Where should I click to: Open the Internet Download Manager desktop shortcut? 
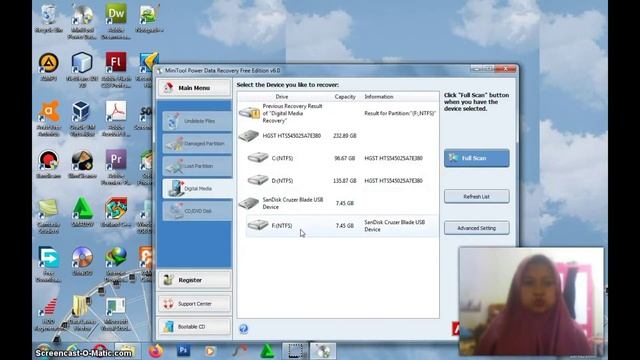coord(116,264)
